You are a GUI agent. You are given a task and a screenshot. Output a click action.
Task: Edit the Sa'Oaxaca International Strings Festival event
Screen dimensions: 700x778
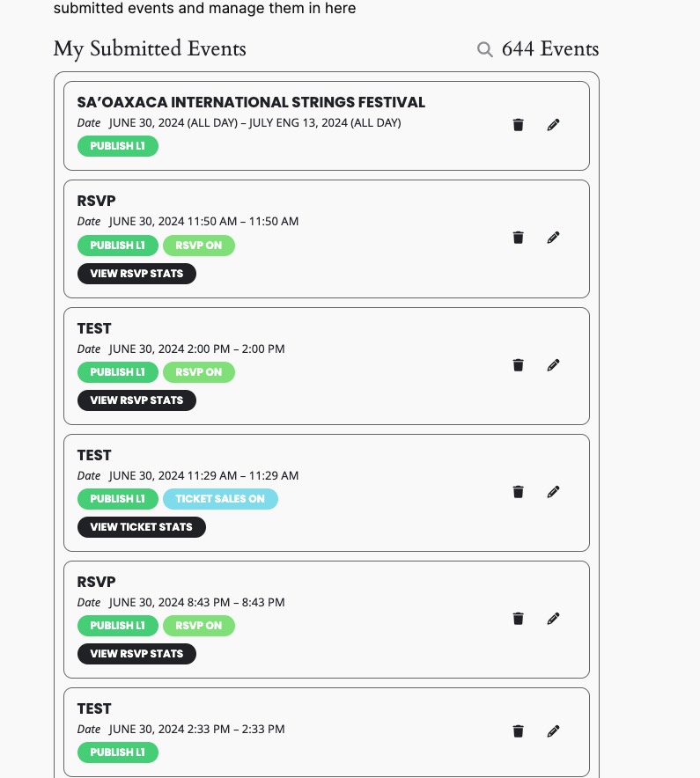pos(553,125)
